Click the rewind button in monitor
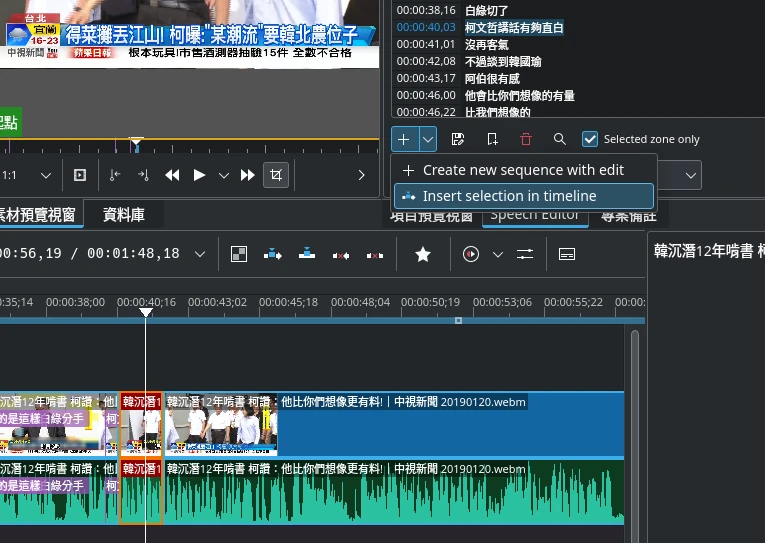The image size is (765, 543). 172,175
